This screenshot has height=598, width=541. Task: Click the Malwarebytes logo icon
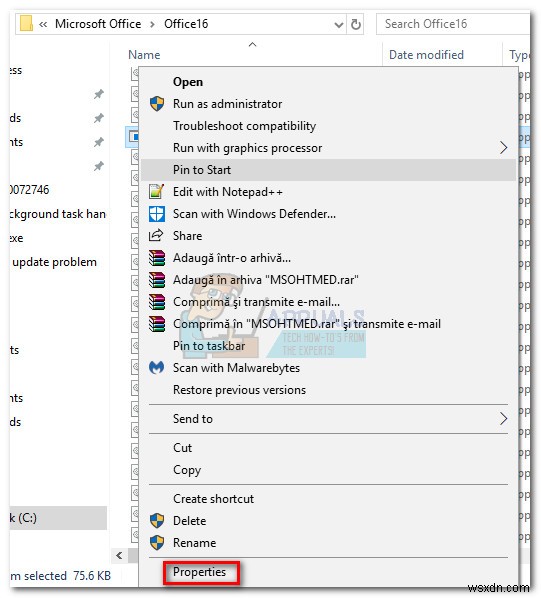pyautogui.click(x=156, y=368)
